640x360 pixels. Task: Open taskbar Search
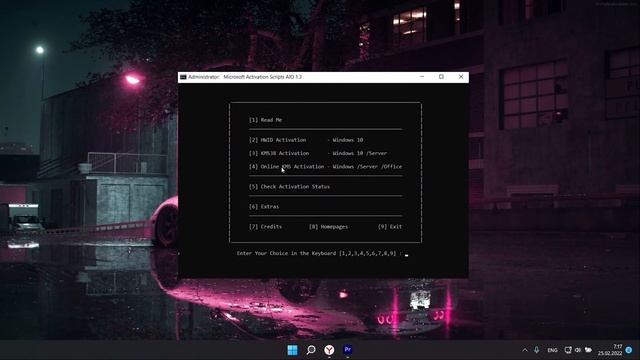coord(311,350)
